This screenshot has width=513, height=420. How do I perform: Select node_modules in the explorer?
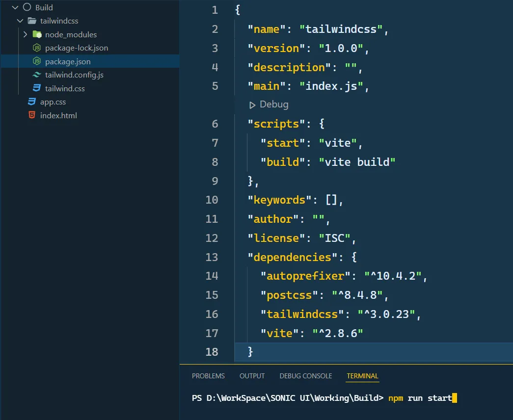tap(71, 34)
